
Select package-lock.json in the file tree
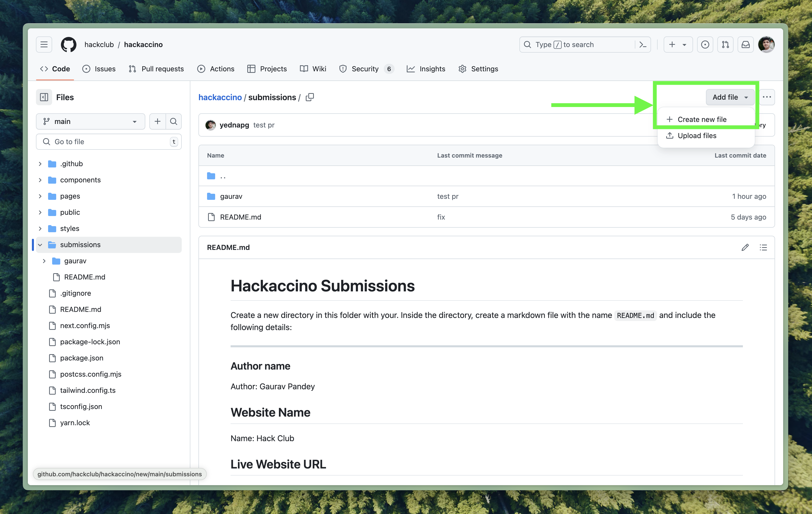click(90, 342)
